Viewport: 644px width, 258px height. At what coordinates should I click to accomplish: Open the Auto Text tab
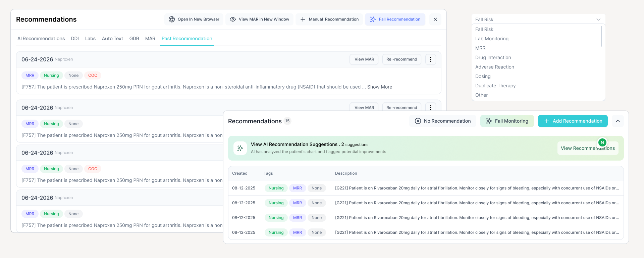tap(112, 39)
